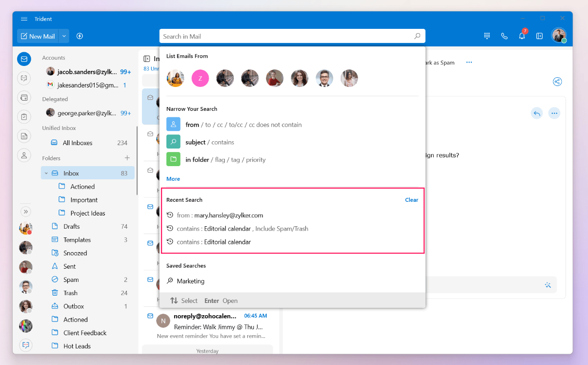Open the profile avatar in header

(559, 35)
